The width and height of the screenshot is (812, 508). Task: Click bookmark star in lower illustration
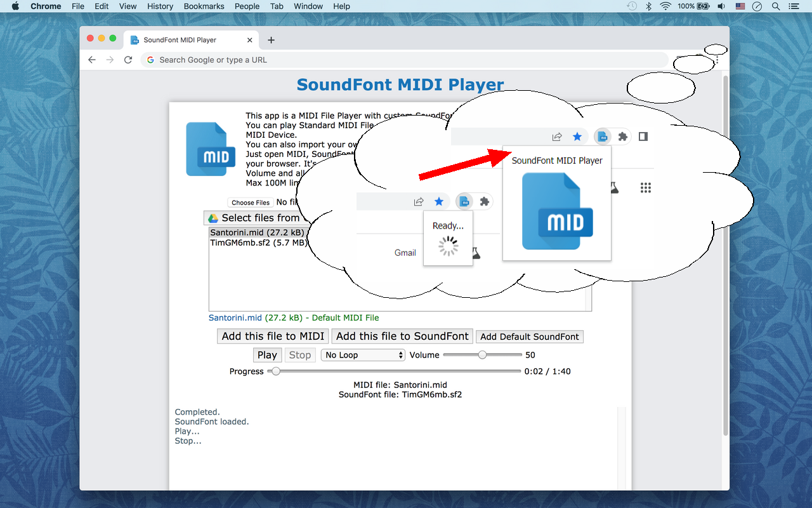pos(438,202)
